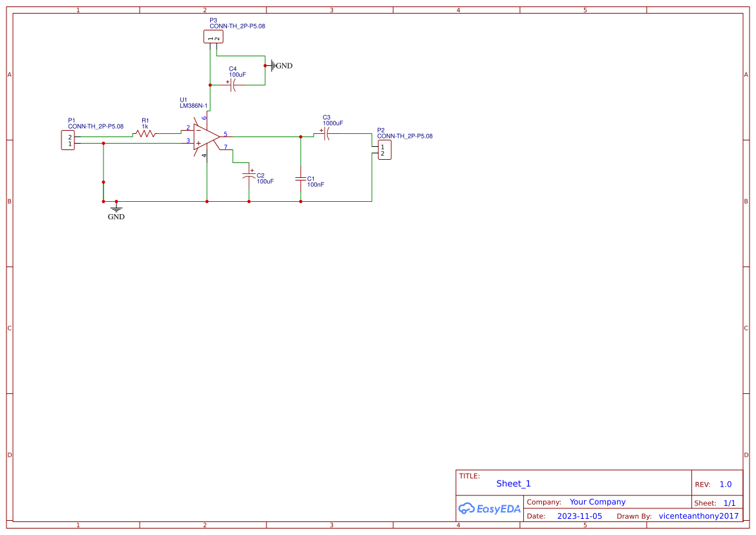This screenshot has width=756, height=535.
Task: Select the C4 capacitor symbol near P3
Action: coord(232,85)
